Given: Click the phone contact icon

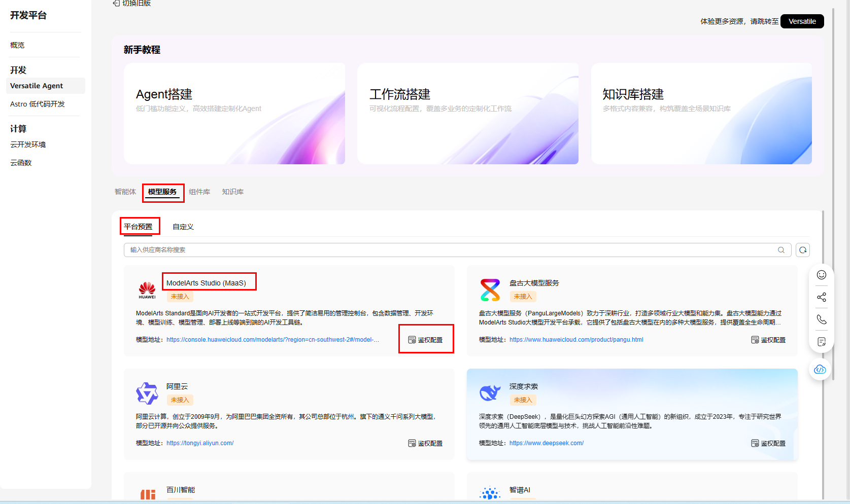Looking at the screenshot, I should tap(822, 319).
